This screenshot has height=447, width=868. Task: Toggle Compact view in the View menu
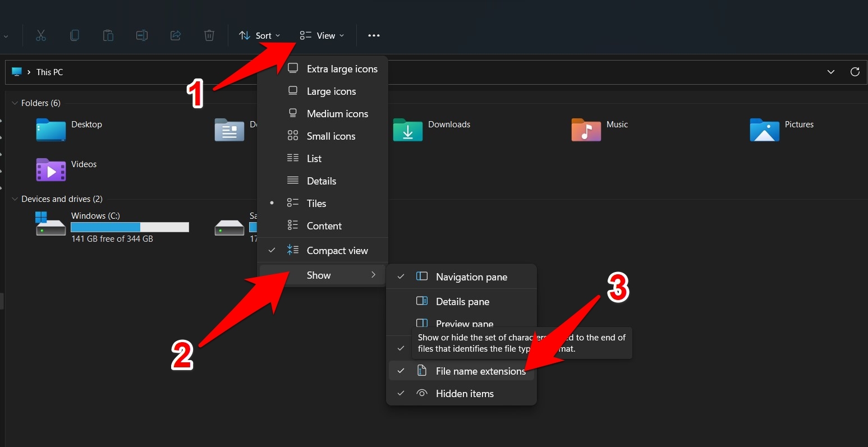(x=337, y=250)
